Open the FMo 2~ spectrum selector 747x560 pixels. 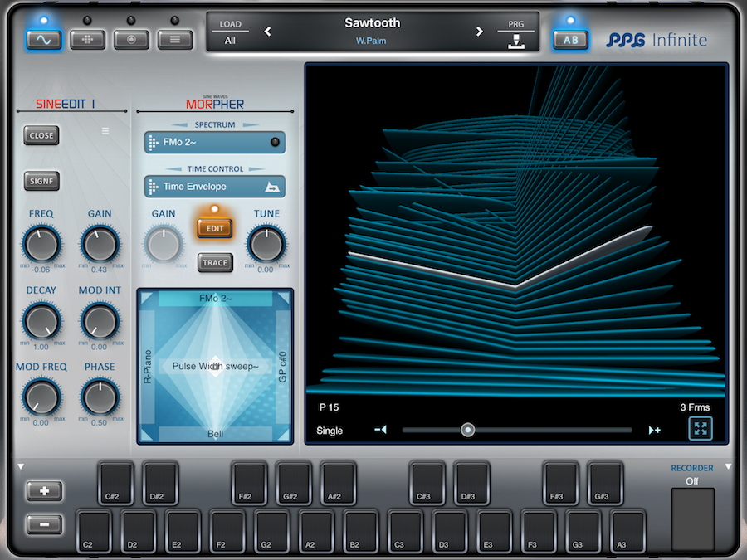click(x=215, y=143)
